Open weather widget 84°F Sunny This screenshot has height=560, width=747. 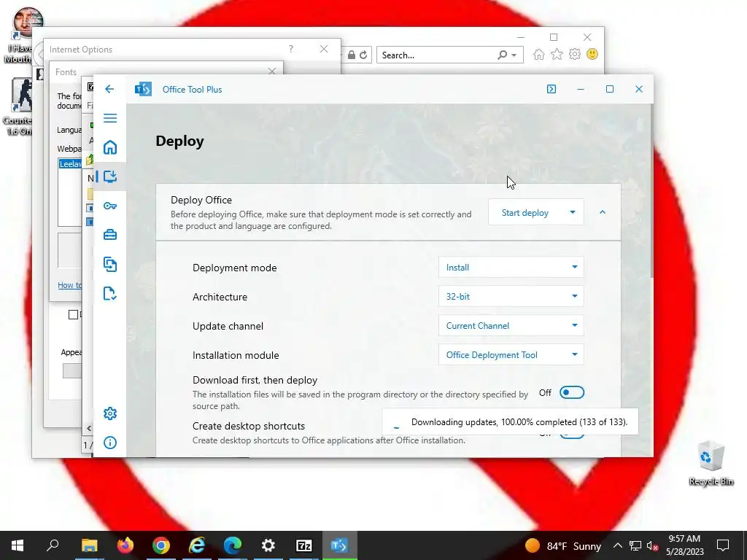click(563, 545)
